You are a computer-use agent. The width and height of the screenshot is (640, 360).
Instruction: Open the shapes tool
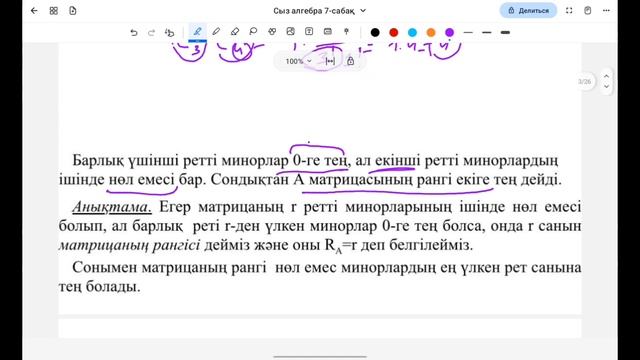272,31
